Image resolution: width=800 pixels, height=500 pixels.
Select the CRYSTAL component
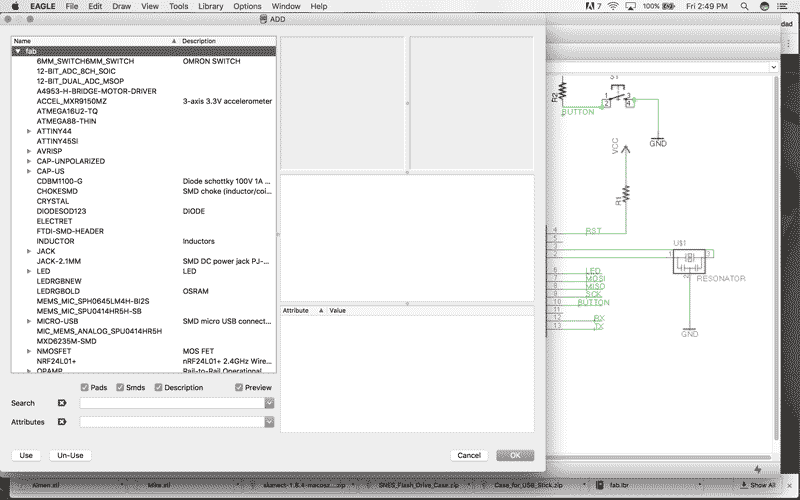pyautogui.click(x=53, y=201)
